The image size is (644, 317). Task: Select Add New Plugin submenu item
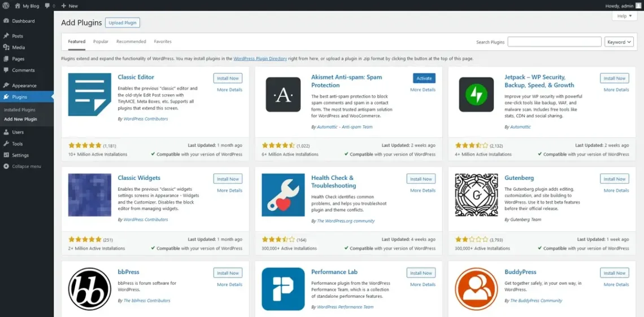point(20,120)
